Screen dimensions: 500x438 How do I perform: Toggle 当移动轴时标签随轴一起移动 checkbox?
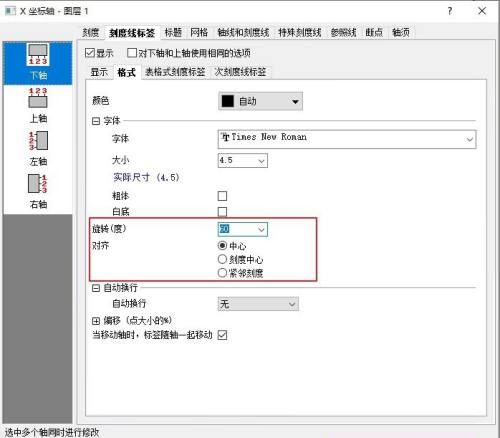pos(222,335)
